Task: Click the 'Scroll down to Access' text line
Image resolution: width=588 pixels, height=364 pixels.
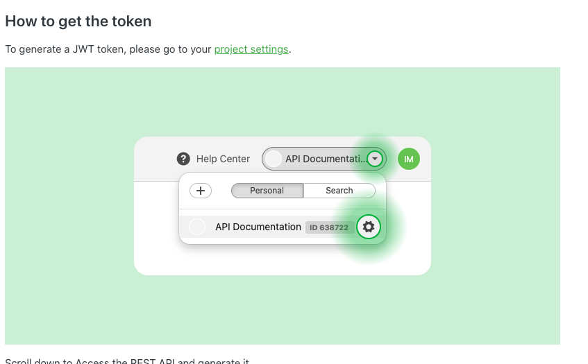Action: point(127,361)
